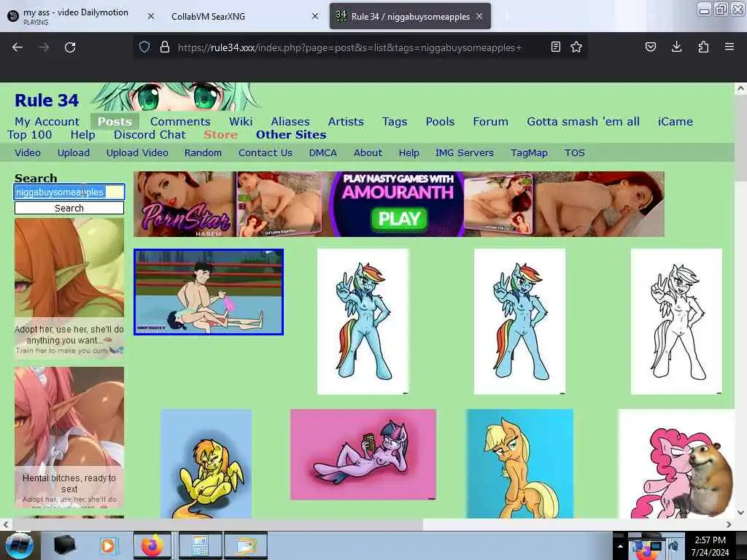The image size is (747, 560).
Task: Bookmark this page with the star icon
Action: [x=576, y=47]
